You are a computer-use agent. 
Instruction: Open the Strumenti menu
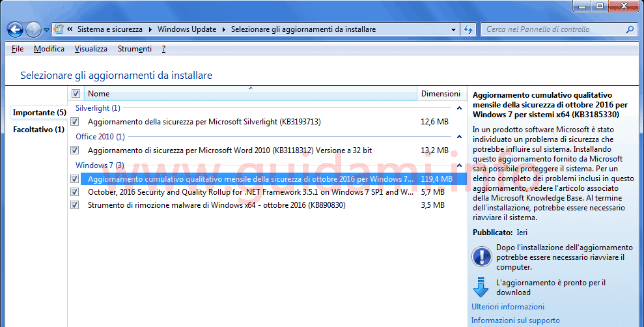pyautogui.click(x=134, y=49)
